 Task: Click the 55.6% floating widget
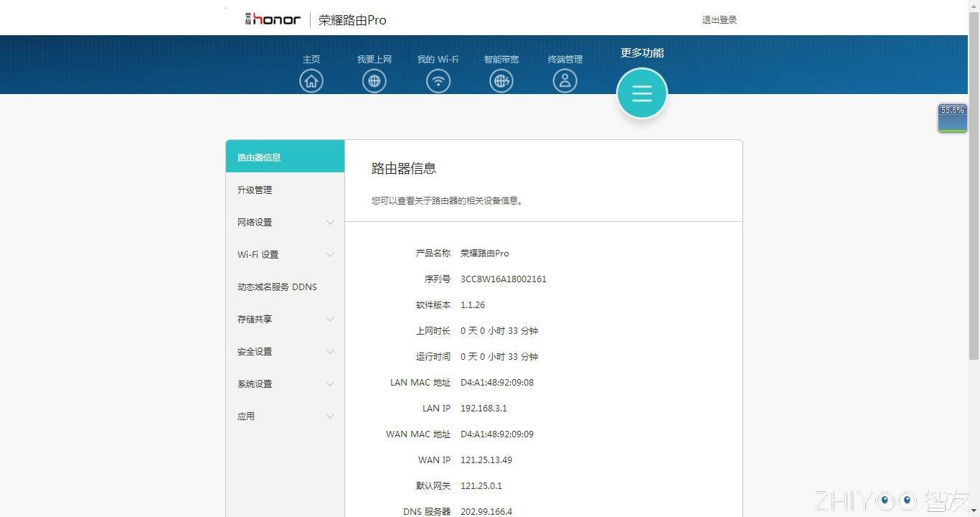coord(953,118)
